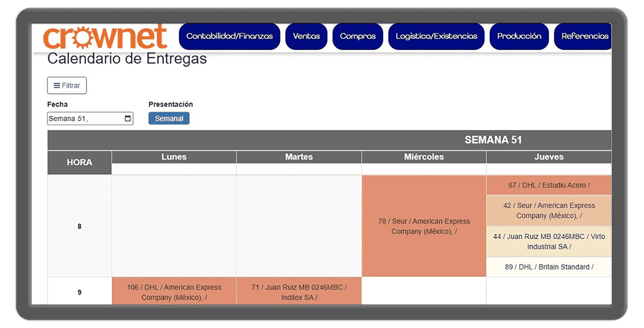Open delivery 106 DHL on Lunes

coord(174,292)
